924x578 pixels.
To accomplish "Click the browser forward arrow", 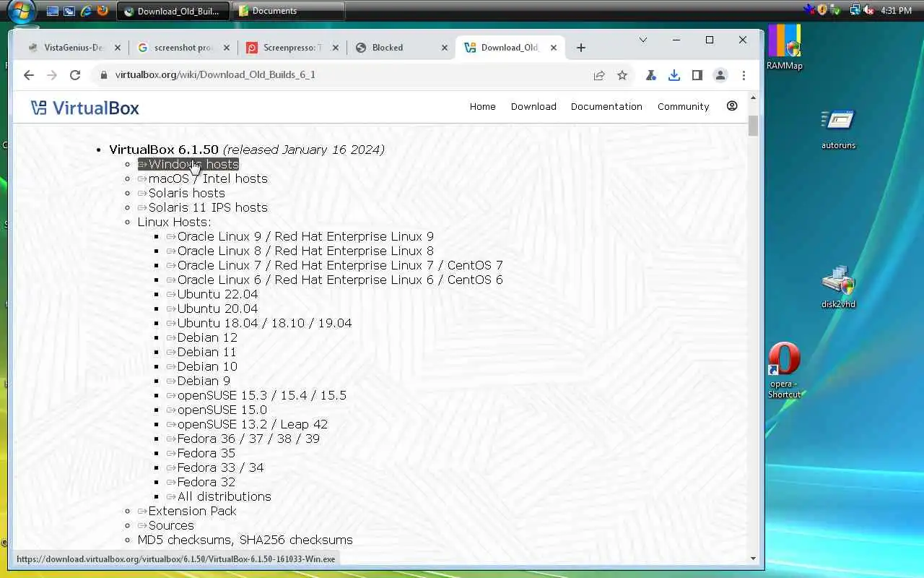I will 51,75.
